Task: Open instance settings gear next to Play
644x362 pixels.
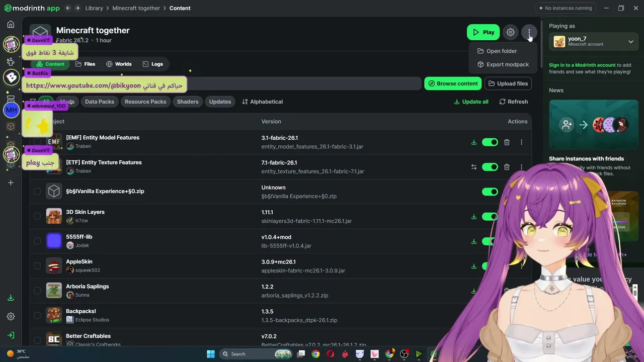Action: 510,32
